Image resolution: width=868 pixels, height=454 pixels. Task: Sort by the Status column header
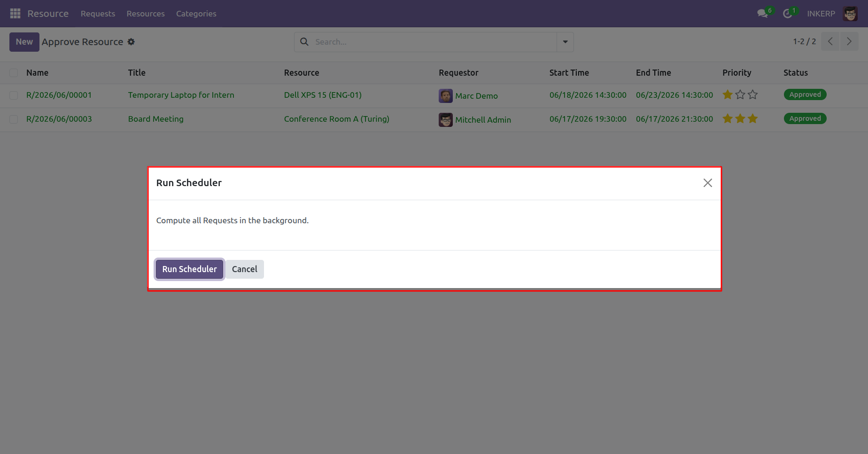tap(796, 73)
